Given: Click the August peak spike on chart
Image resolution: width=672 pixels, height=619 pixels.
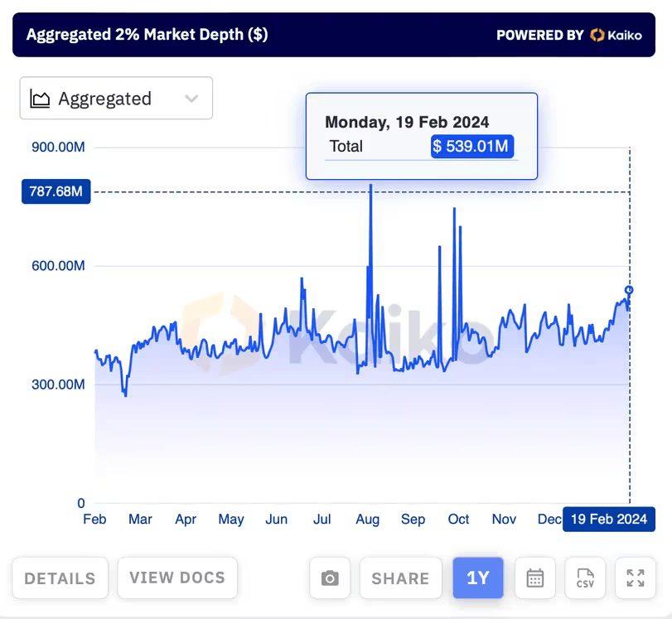Looking at the screenshot, I should pyautogui.click(x=370, y=187).
